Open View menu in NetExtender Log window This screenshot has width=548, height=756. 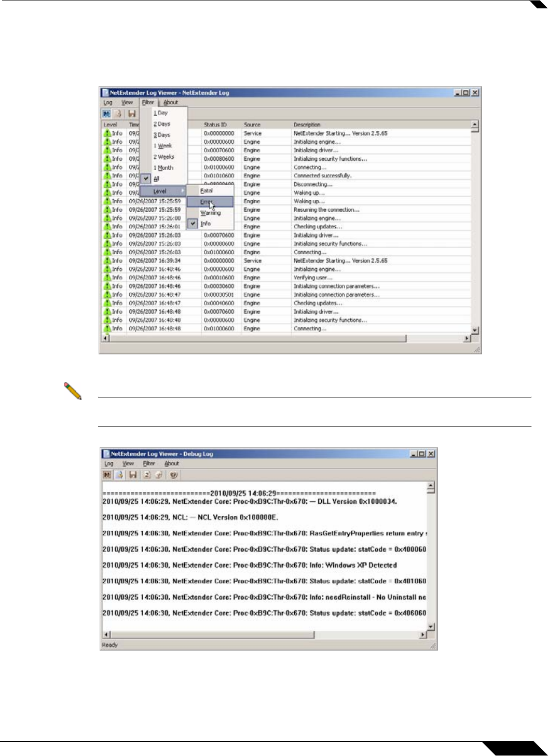(x=127, y=102)
